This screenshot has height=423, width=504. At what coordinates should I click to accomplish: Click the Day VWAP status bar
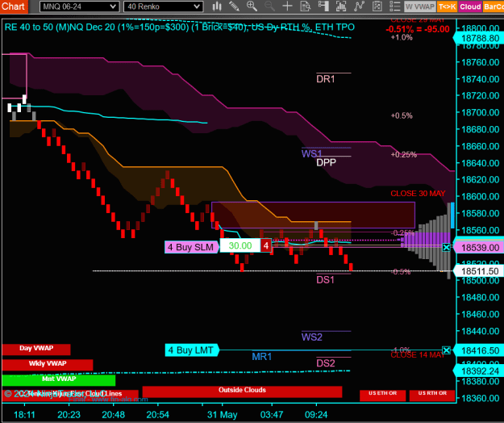(x=36, y=349)
